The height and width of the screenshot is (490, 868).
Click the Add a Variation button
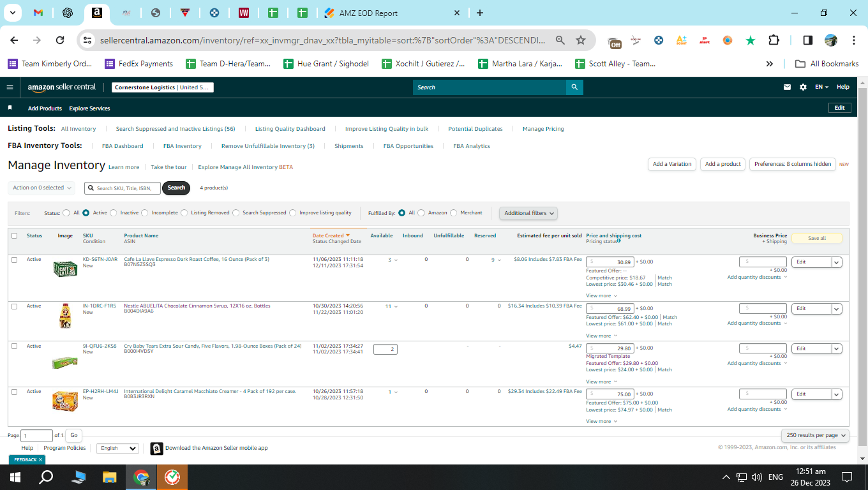pyautogui.click(x=672, y=164)
